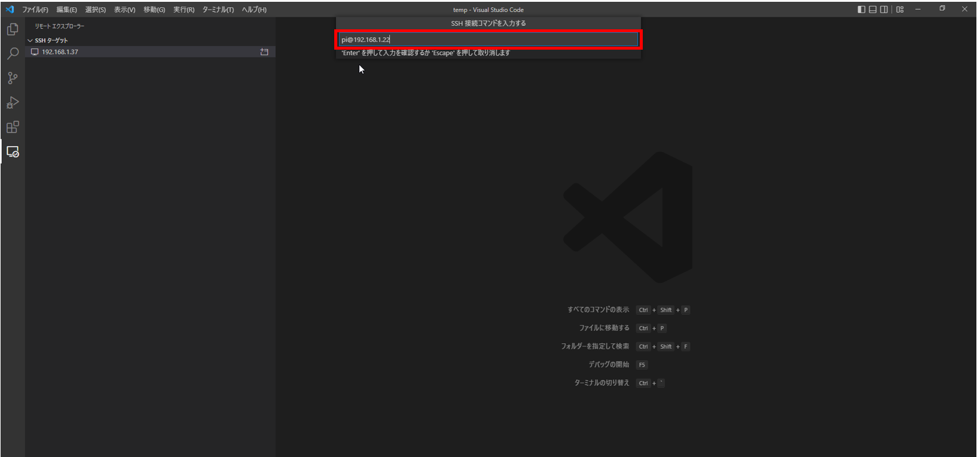Image resolution: width=980 pixels, height=457 pixels.
Task: Minimize the Visual Studio Code window
Action: point(918,10)
